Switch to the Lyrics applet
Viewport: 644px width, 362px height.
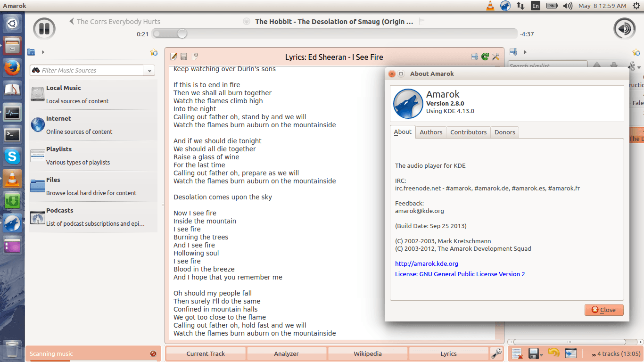pyautogui.click(x=449, y=354)
